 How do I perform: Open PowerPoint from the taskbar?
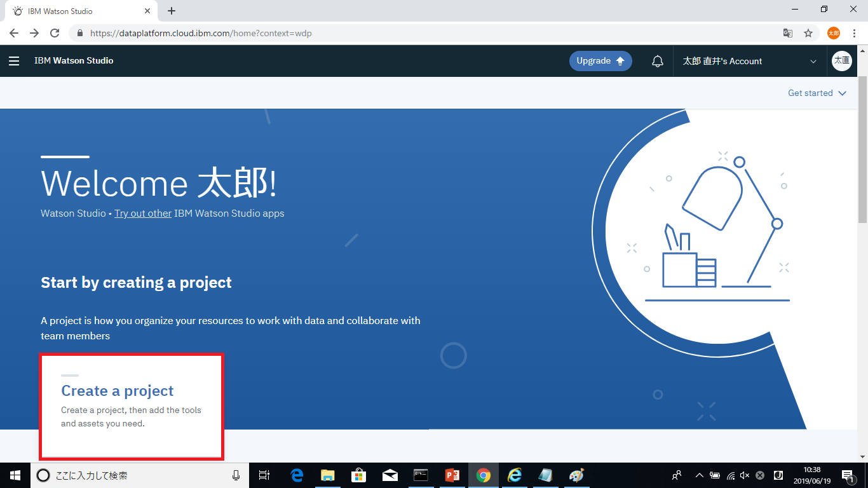452,475
